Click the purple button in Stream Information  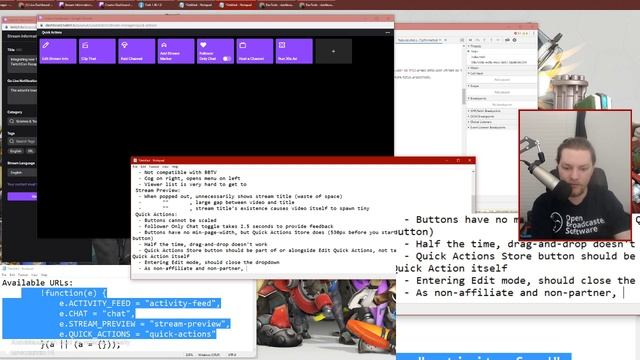[x=22, y=196]
